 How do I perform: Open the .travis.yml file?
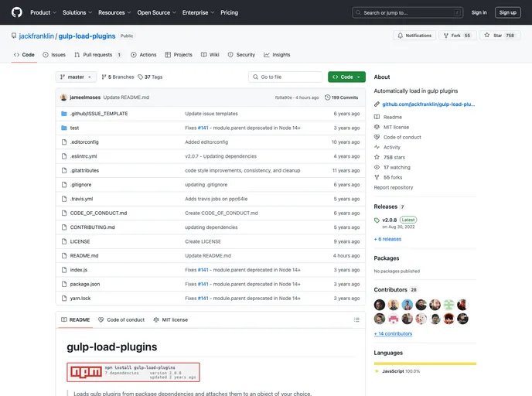pyautogui.click(x=81, y=199)
